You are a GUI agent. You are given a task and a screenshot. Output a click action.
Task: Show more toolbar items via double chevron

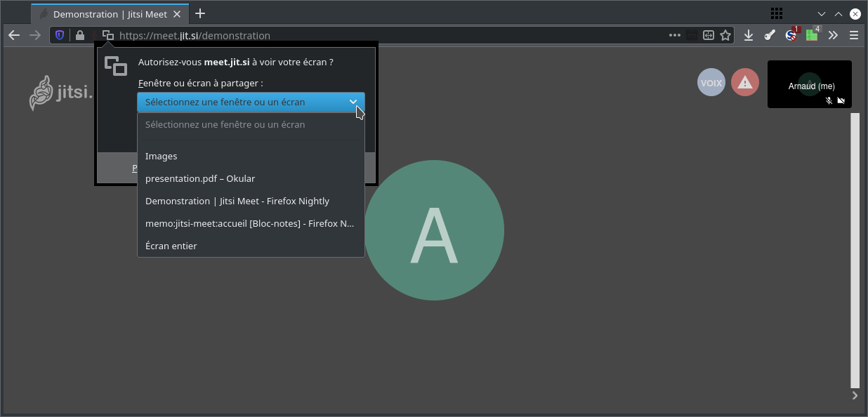pos(833,35)
